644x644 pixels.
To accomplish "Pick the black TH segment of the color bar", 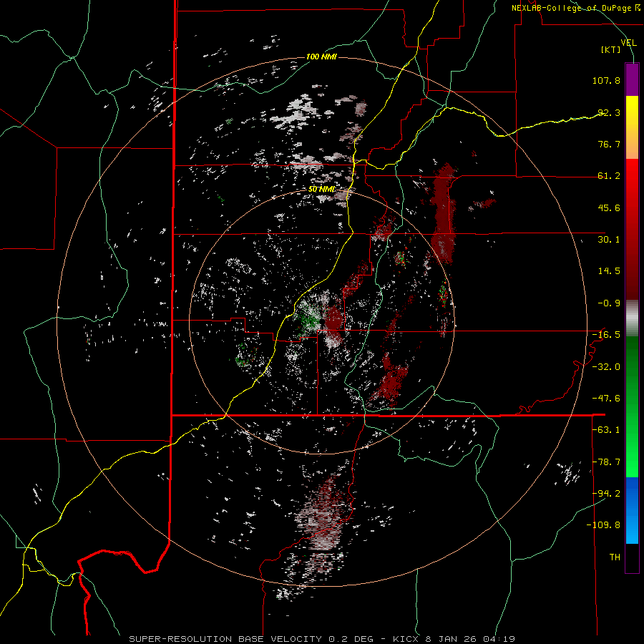I will [x=632, y=558].
